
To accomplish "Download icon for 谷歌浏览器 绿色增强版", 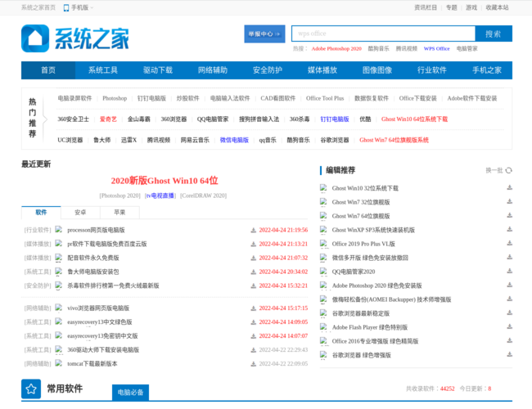I will coord(509,354).
